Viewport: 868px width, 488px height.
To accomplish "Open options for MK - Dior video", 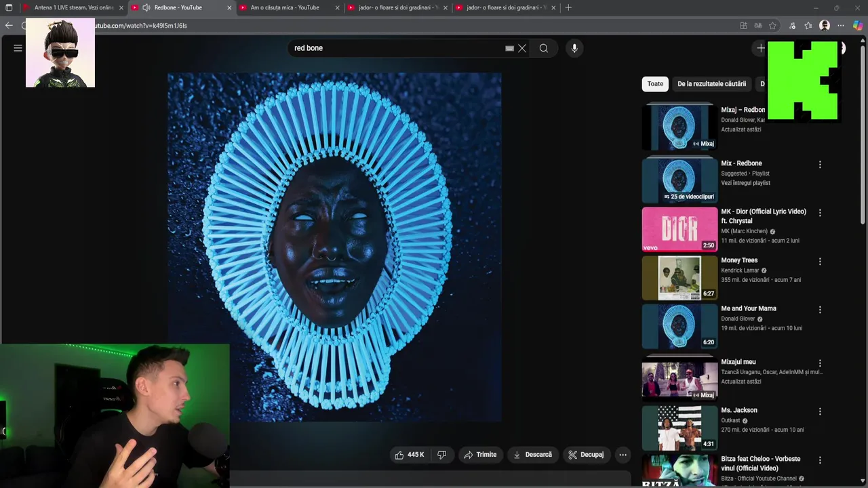I will [x=820, y=213].
